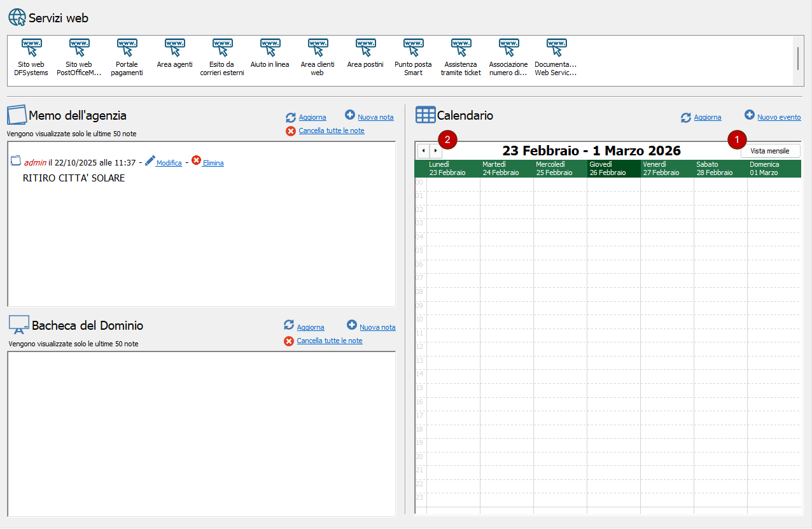Add Nuova nota in Memo dell'agenzia

[375, 117]
